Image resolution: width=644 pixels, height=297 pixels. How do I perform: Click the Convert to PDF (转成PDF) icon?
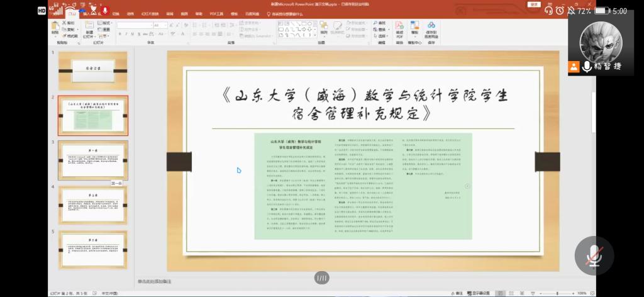pyautogui.click(x=399, y=30)
